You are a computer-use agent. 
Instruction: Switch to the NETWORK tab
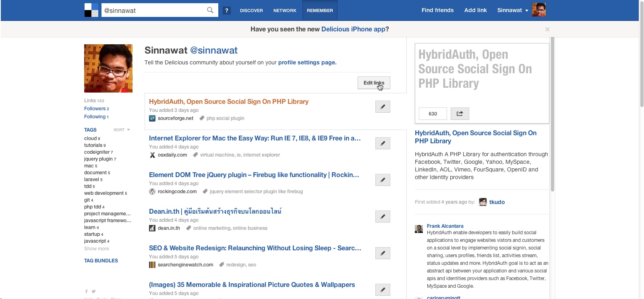[x=285, y=10]
